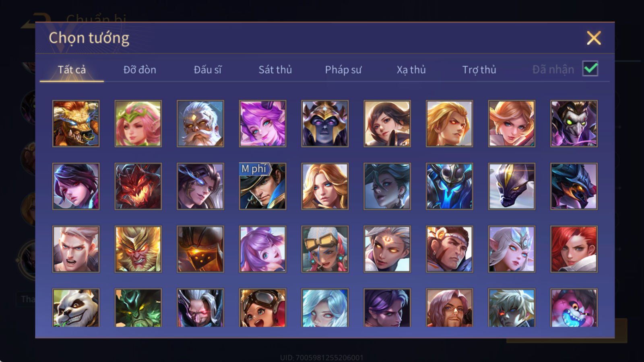Select the 'Tất cả' tab
The width and height of the screenshot is (644, 362).
pos(72,70)
